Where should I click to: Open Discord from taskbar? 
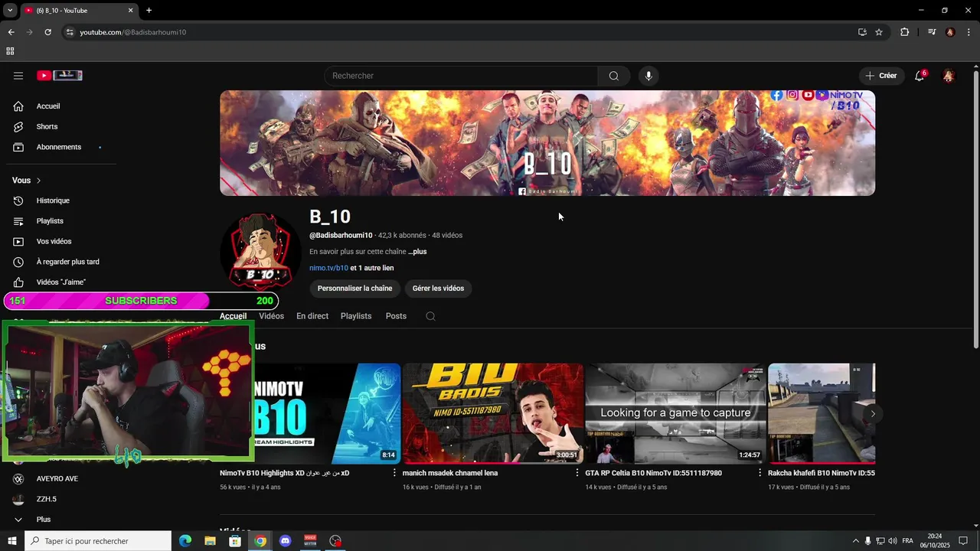[286, 541]
